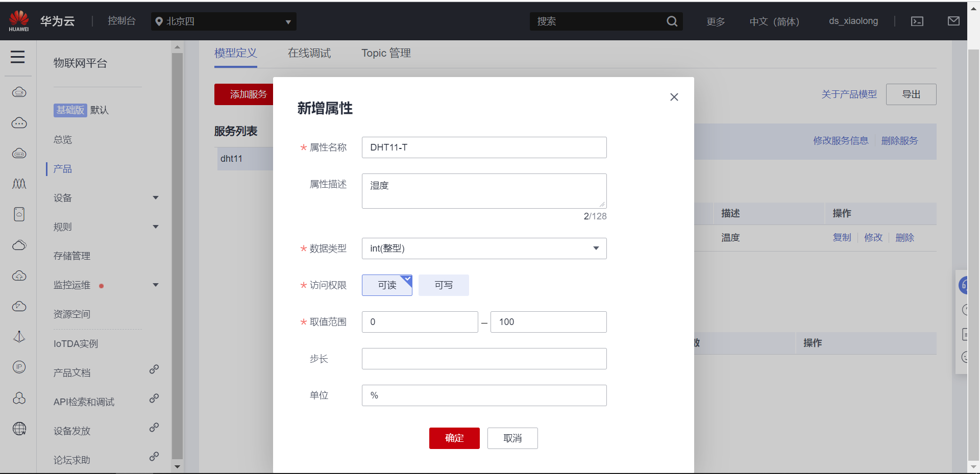Viewport: 980px width, 474px height.
Task: Open external link icon beside 论坛求助
Action: click(x=154, y=456)
